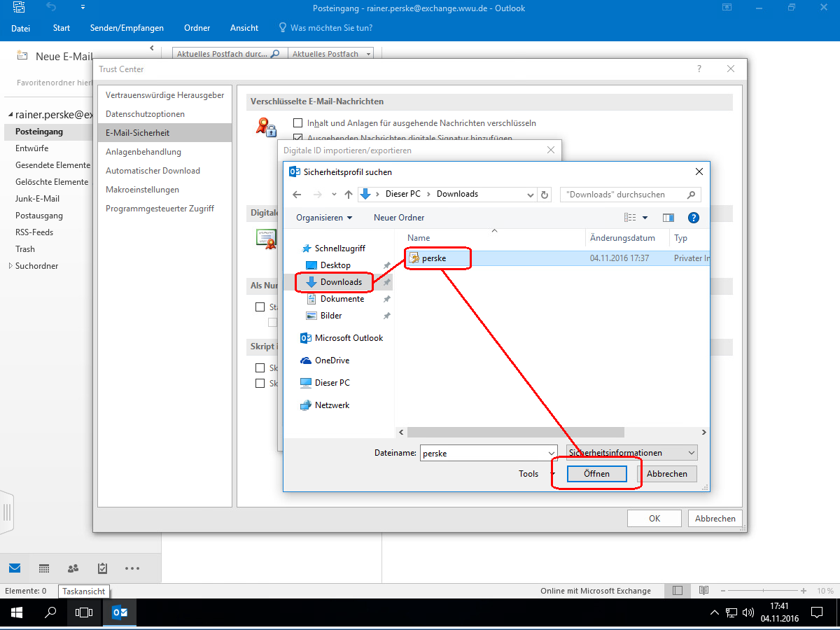
Task: Open the Ansicht ribbon tab
Action: tap(244, 28)
